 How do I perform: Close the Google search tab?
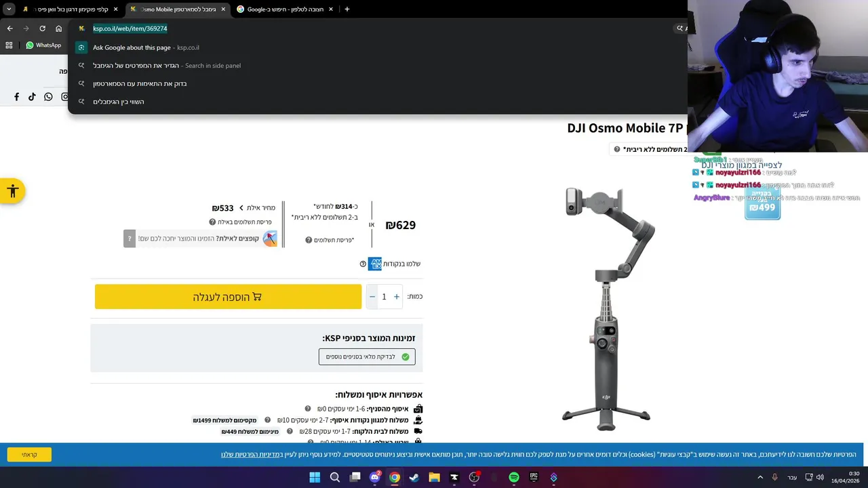point(330,9)
